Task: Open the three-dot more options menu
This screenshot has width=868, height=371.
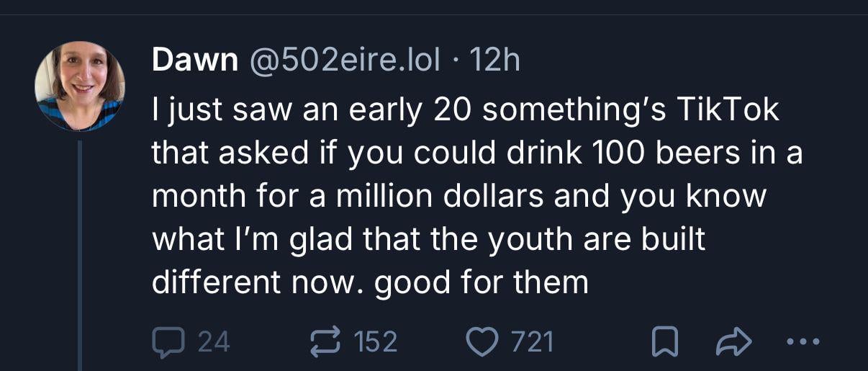Action: click(800, 341)
